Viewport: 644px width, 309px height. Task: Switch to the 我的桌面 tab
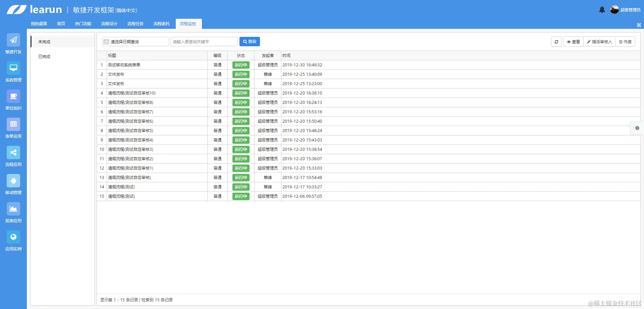(39, 24)
